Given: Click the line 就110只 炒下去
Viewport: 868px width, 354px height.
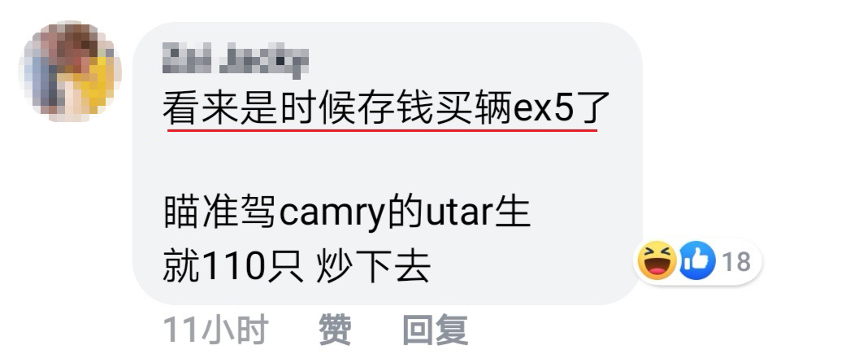Looking at the screenshot, I should coord(297,267).
